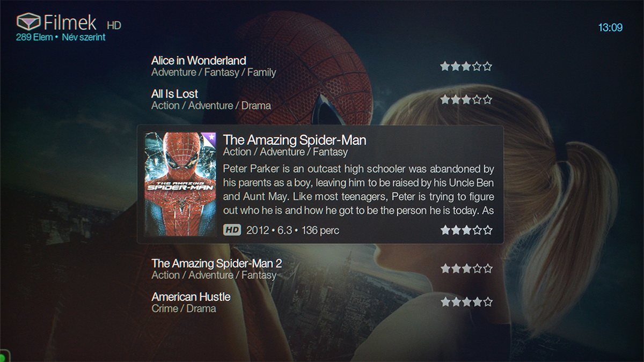The width and height of the screenshot is (644, 362).
Task: Select Alice in Wonderland from the list
Action: (x=322, y=67)
